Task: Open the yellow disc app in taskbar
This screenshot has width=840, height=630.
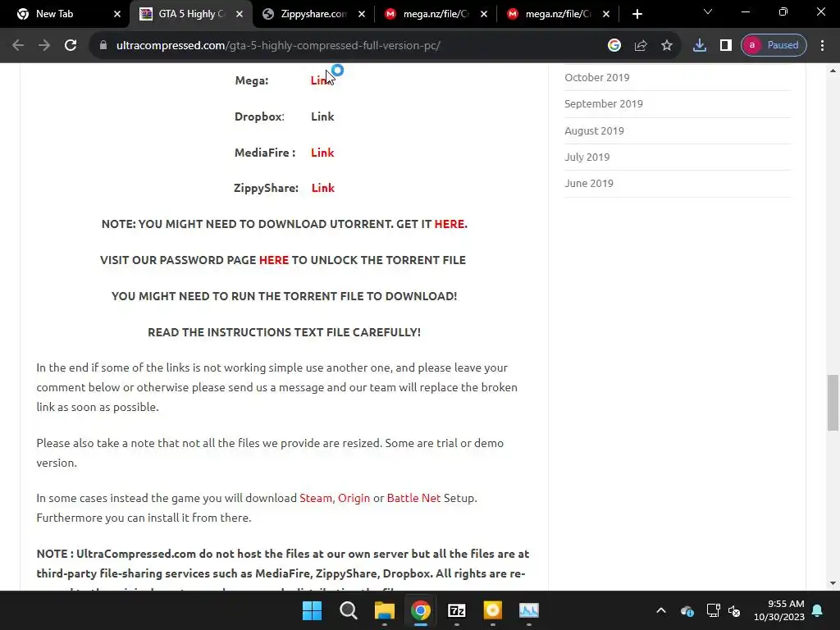Action: point(492,610)
